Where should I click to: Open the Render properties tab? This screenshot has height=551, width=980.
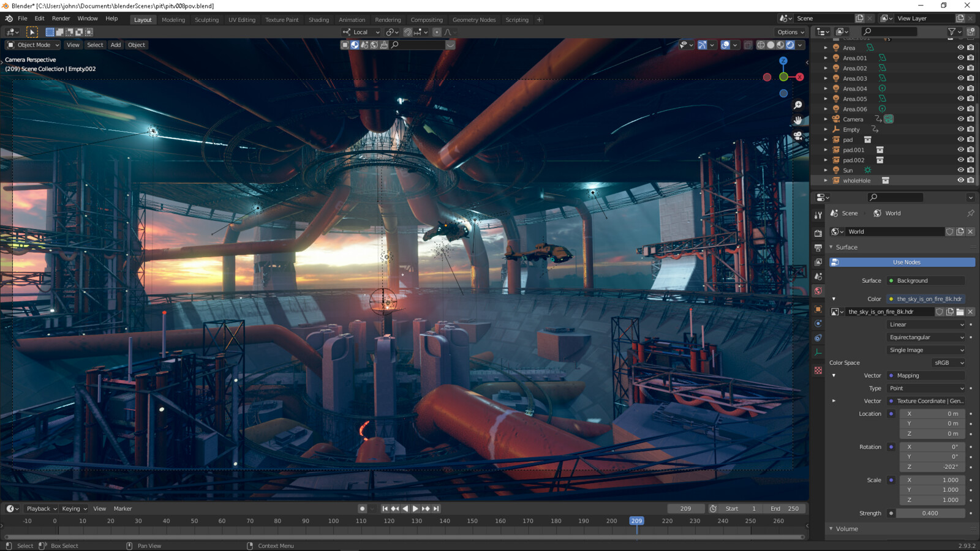click(x=818, y=233)
